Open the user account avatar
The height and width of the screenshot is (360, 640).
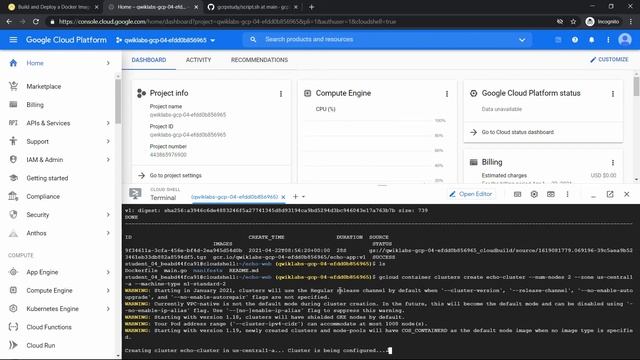[625, 40]
